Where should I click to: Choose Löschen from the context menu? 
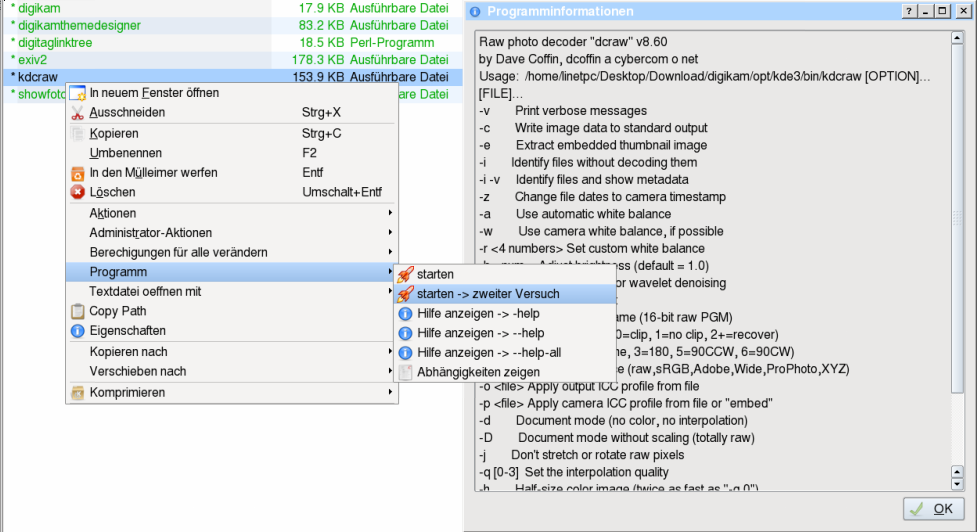(x=232, y=192)
